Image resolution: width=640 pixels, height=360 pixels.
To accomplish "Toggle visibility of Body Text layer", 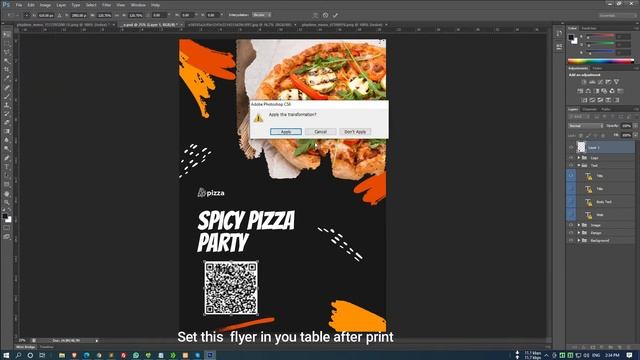I will (571, 202).
